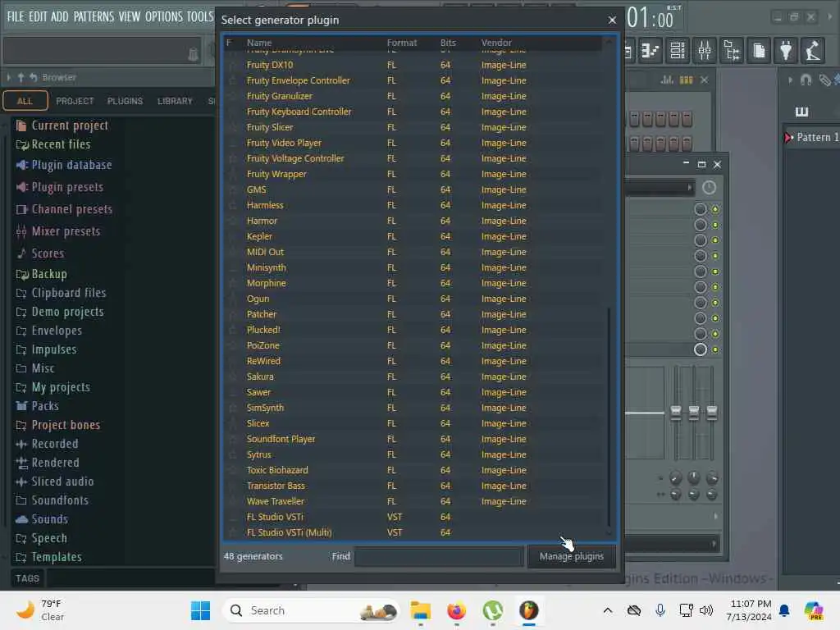
Task: Click the TAGS button in Browser
Action: [x=27, y=578]
